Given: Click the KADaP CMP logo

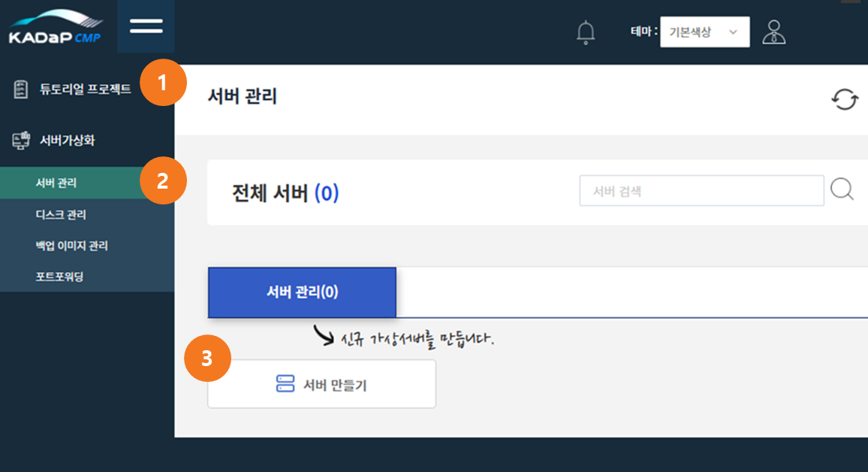Looking at the screenshot, I should click(55, 27).
